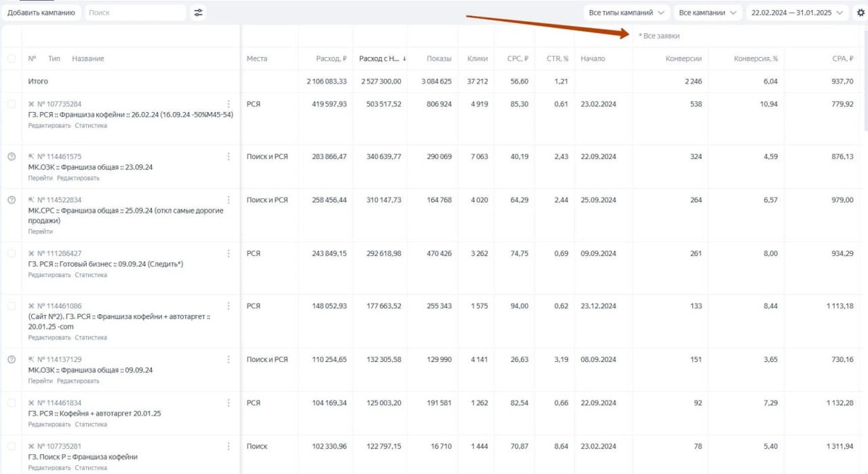The width and height of the screenshot is (868, 474).
Task: Sort by 'Расход, ₽' column header
Action: (x=331, y=59)
